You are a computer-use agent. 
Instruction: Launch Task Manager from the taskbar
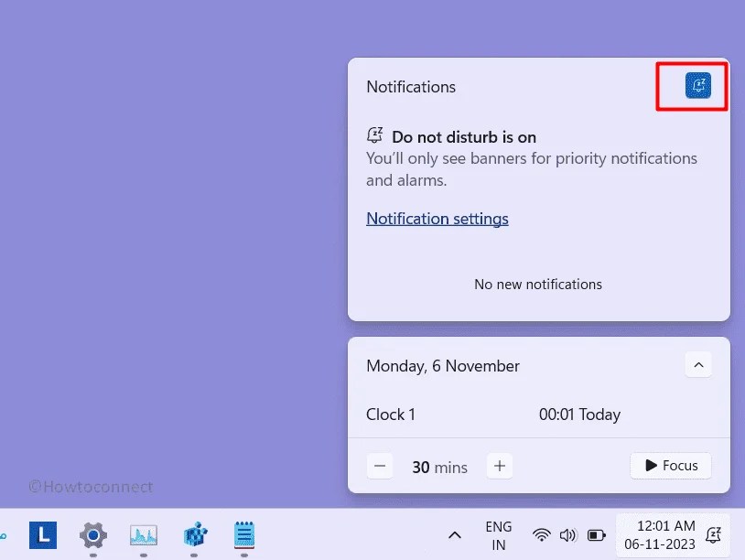pos(143,536)
